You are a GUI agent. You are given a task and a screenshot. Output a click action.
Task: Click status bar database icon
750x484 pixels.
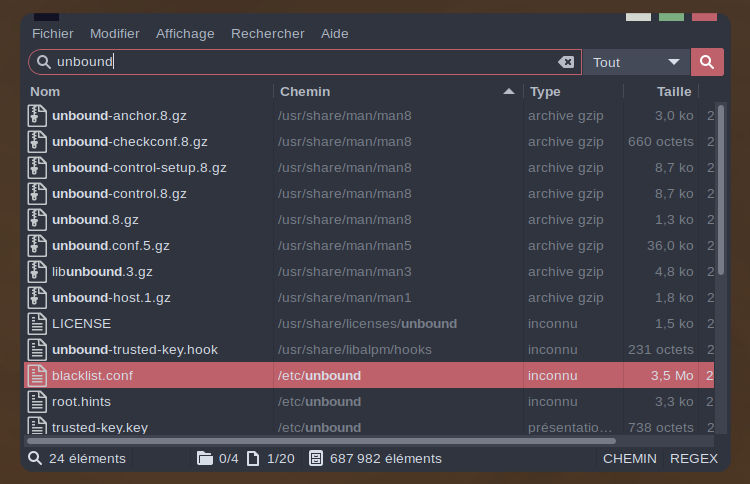(316, 458)
